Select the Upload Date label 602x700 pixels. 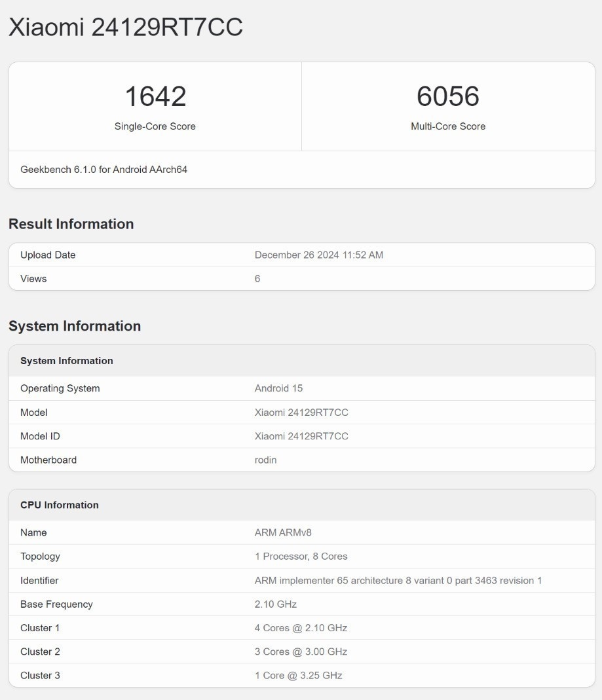pyautogui.click(x=48, y=255)
